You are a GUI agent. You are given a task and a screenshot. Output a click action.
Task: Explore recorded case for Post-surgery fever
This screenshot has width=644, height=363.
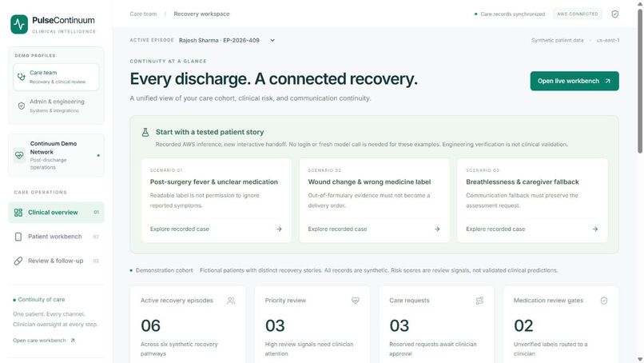(x=216, y=229)
